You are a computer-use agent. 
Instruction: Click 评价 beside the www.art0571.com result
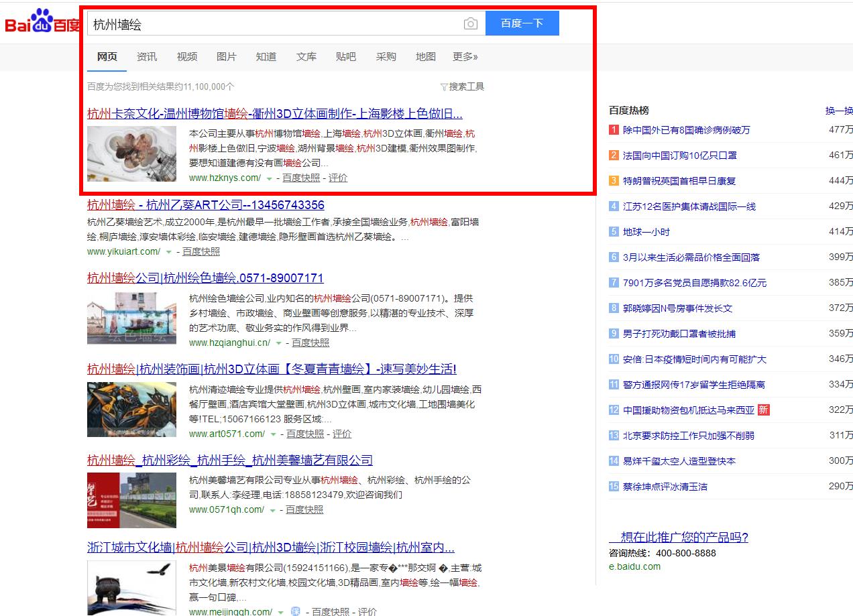(342, 434)
